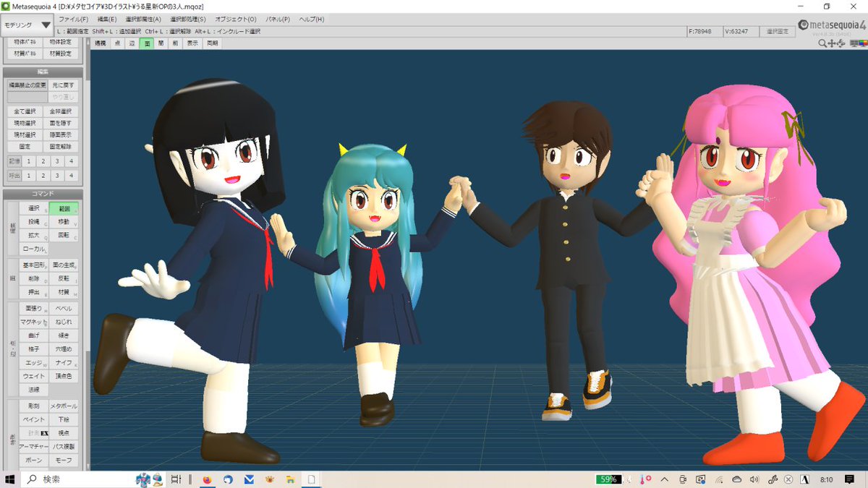Select the 拡大 scale tool

(33, 235)
